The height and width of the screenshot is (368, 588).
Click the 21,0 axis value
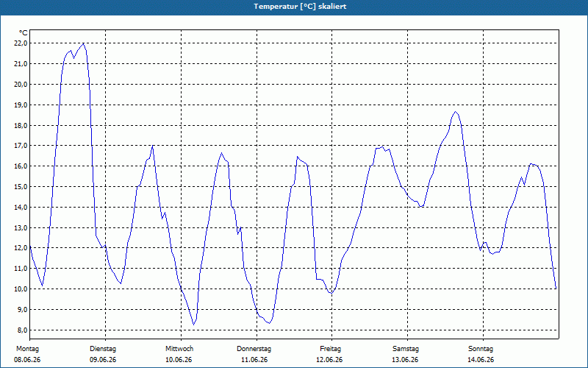coord(21,64)
